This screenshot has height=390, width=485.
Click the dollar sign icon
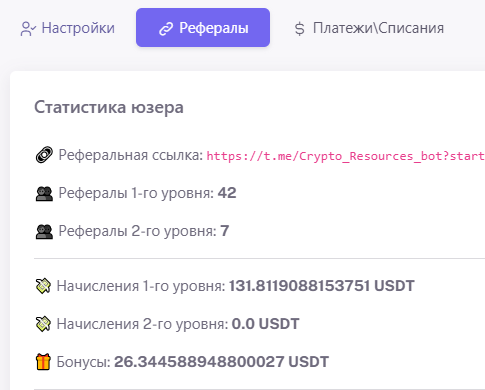299,28
